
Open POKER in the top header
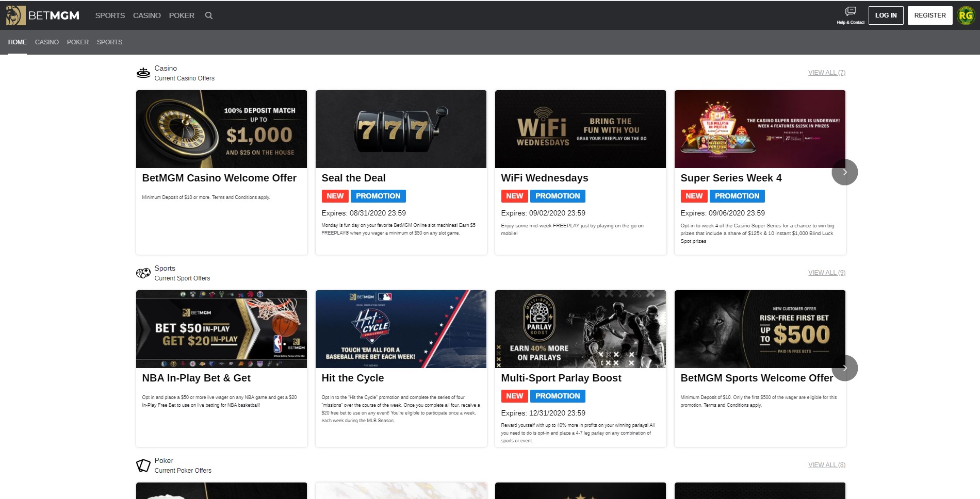click(x=182, y=15)
